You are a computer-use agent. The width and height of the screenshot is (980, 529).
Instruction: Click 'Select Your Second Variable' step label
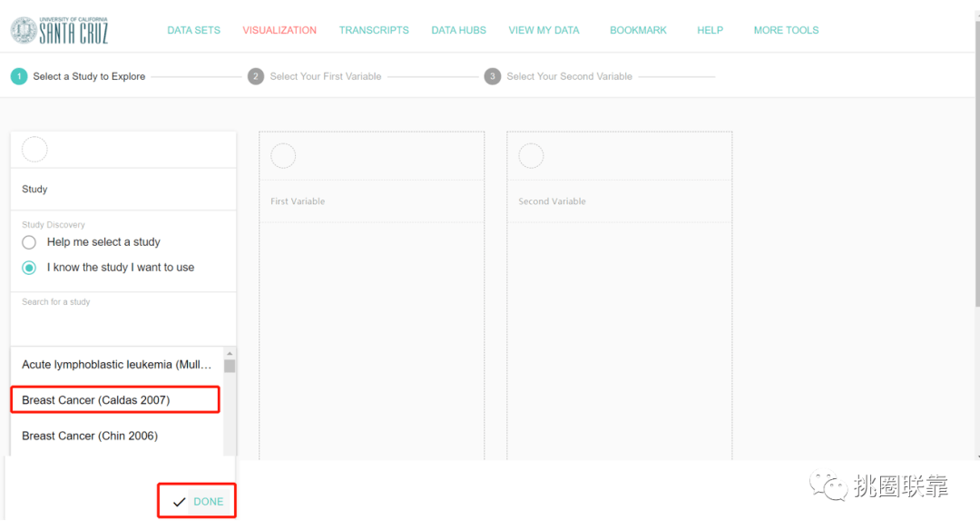coord(569,76)
